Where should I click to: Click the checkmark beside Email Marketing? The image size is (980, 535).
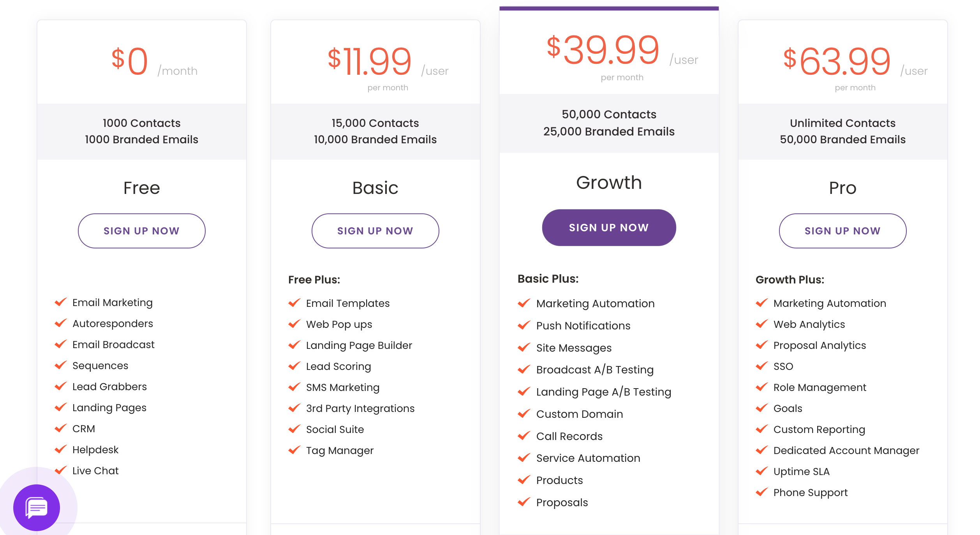pyautogui.click(x=61, y=302)
